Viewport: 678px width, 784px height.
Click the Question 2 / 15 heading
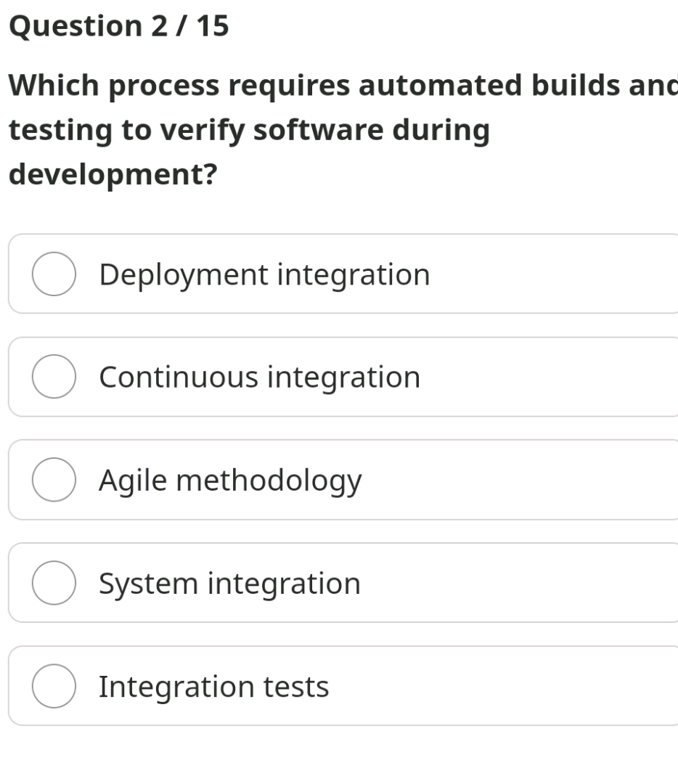pyautogui.click(x=116, y=25)
